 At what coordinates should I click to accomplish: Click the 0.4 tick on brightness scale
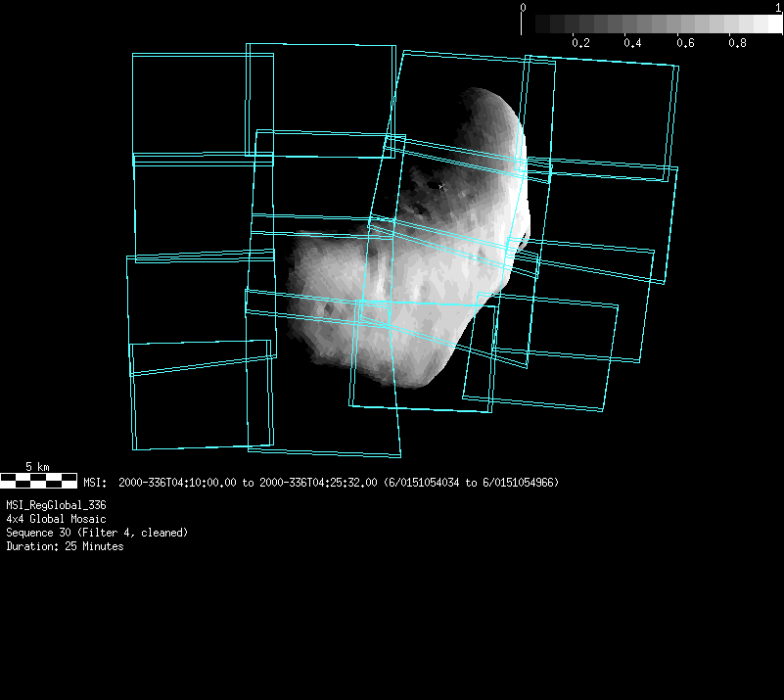632,43
